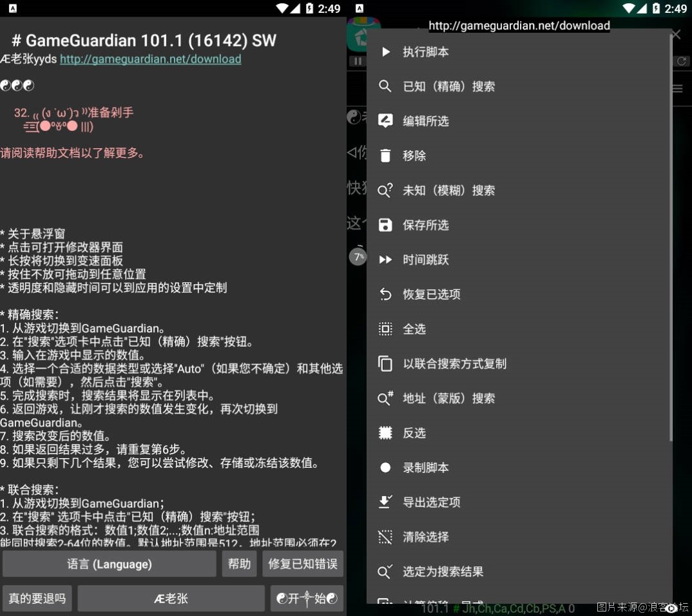Tap the gameguardian.net/download URL atop the menu
Image resolution: width=692 pixels, height=616 pixels.
pos(519,26)
